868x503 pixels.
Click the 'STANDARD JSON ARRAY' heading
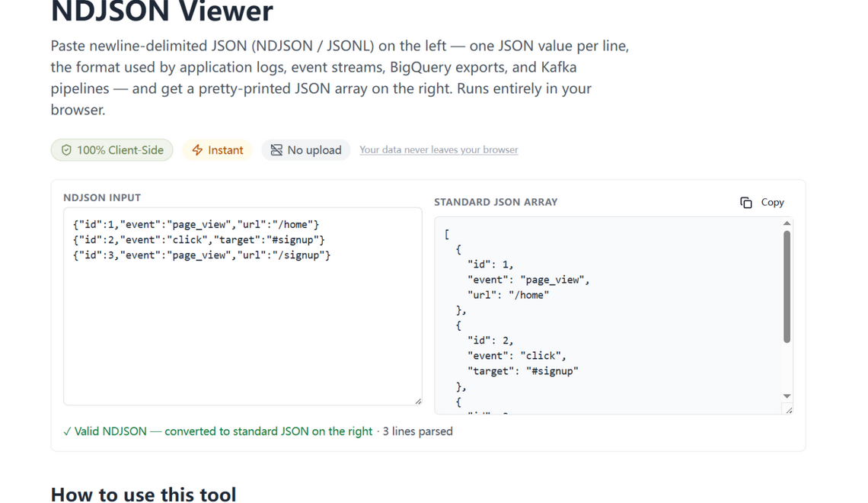496,202
